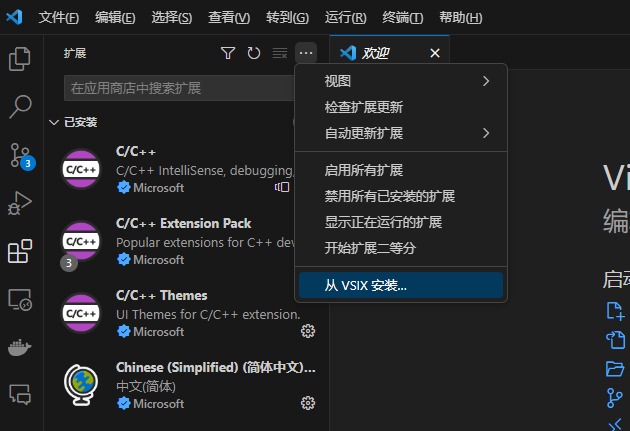Open the Docker view icon
Image resolution: width=630 pixels, height=431 pixels.
click(20, 347)
